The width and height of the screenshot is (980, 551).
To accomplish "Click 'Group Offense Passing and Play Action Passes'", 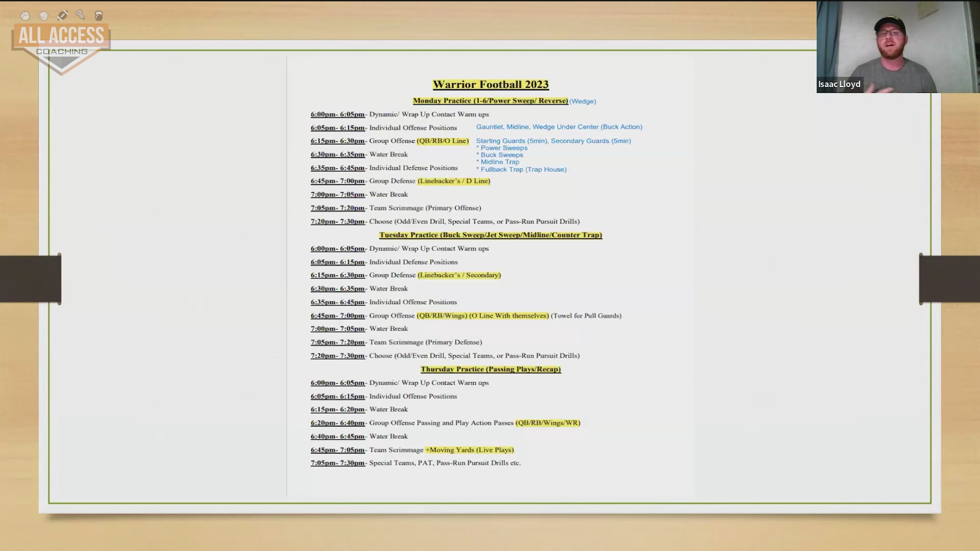I will 441,423.
